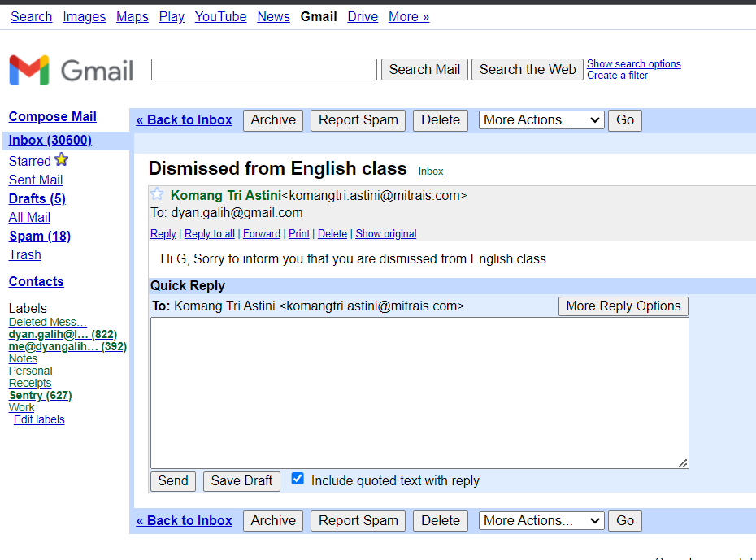Open YouTube from the top bar
The height and width of the screenshot is (560, 756).
pos(220,17)
